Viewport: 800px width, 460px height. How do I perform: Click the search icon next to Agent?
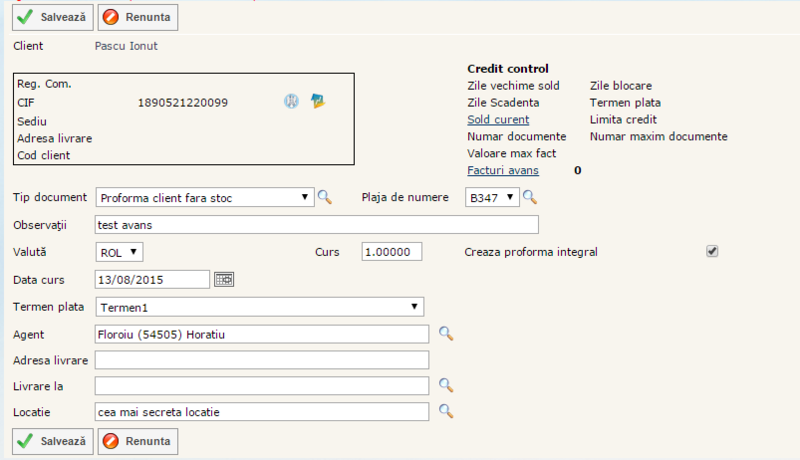coord(446,334)
